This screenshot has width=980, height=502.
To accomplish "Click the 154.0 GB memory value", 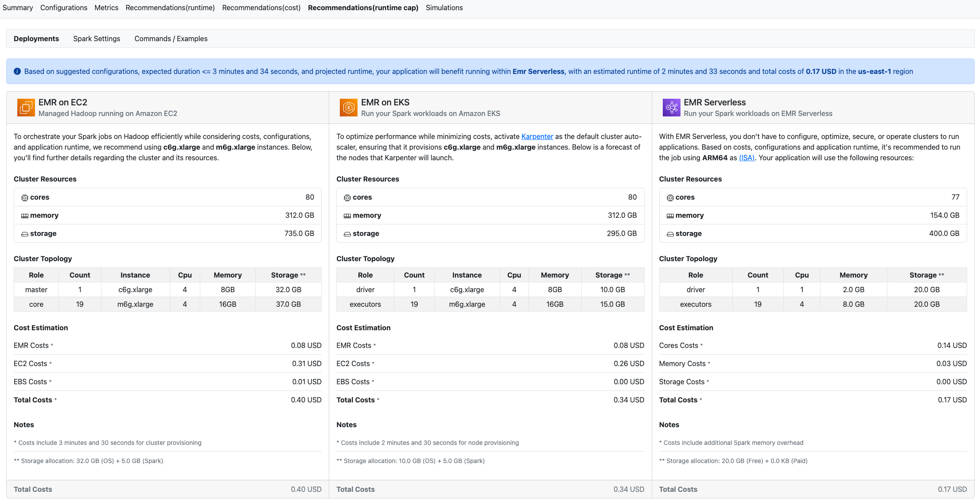I will (945, 215).
